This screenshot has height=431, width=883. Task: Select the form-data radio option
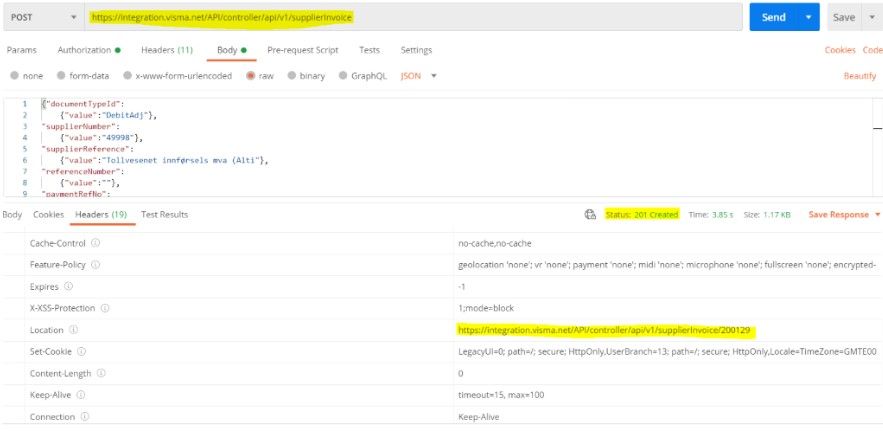pos(61,75)
